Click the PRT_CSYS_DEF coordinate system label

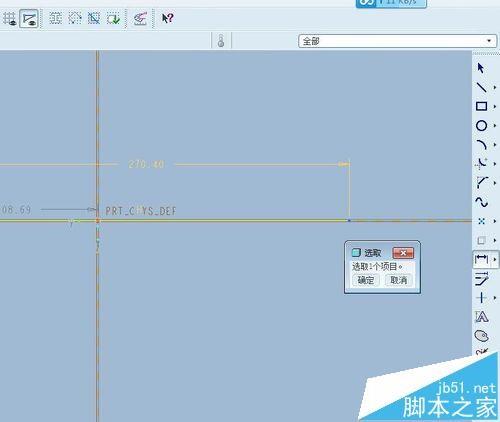pyautogui.click(x=141, y=211)
